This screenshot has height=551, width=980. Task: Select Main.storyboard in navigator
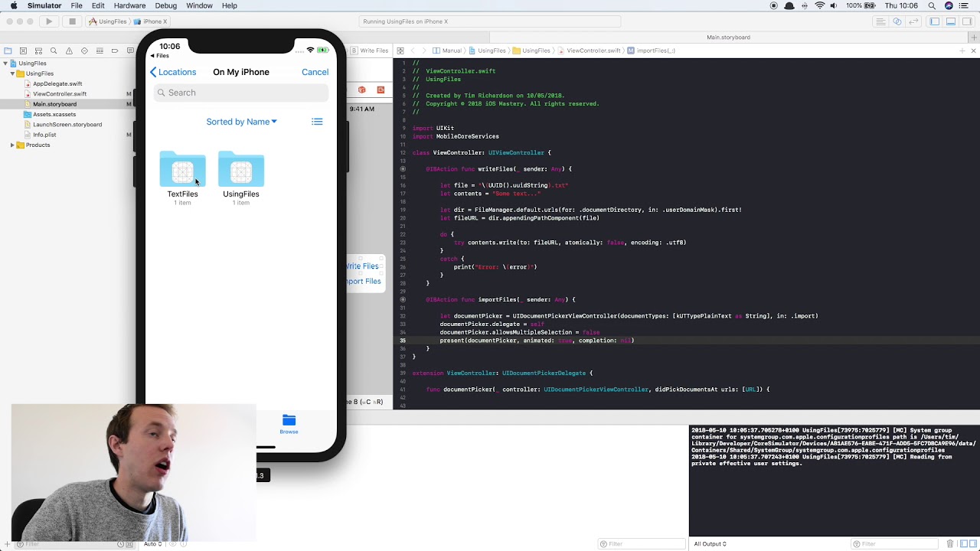54,104
